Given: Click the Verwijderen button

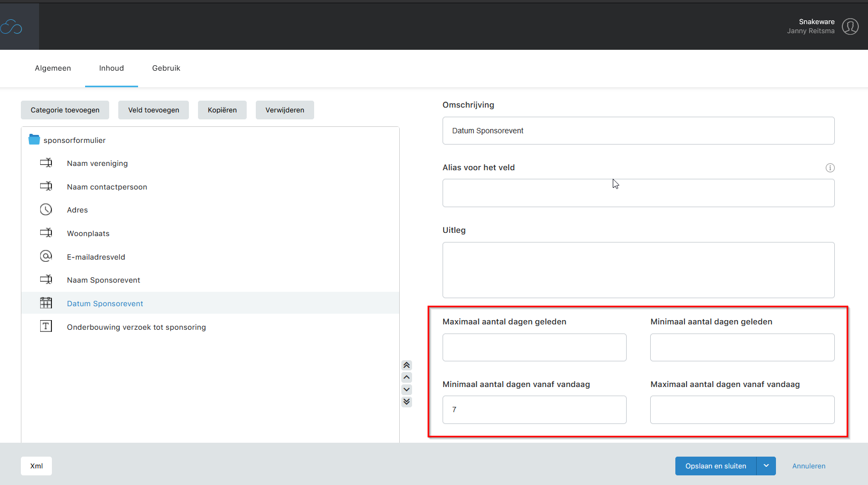Looking at the screenshot, I should [285, 110].
